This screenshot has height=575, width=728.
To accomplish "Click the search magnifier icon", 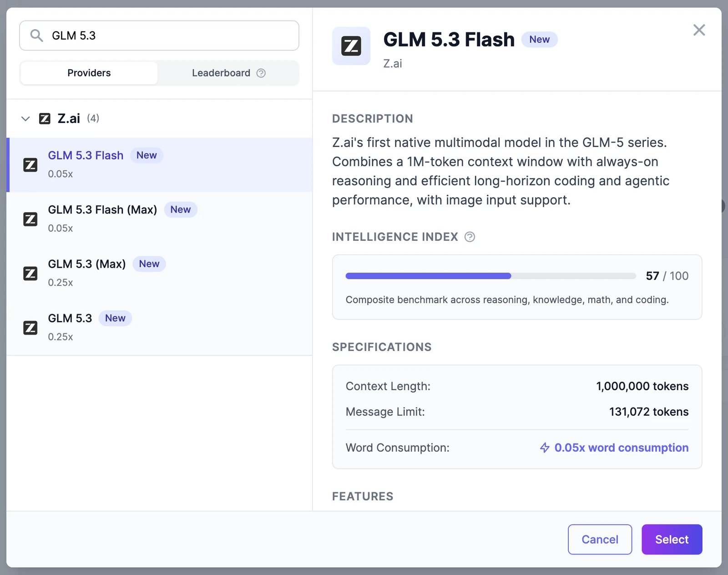I will click(36, 36).
